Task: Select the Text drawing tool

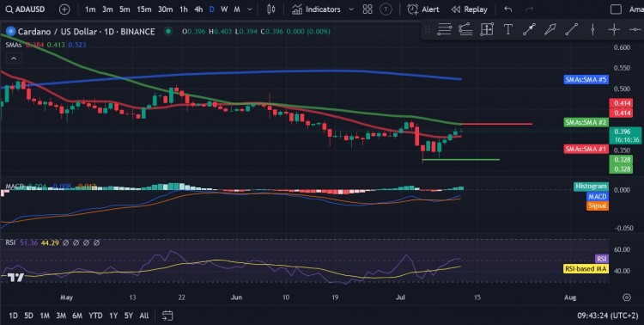Action: click(507, 29)
